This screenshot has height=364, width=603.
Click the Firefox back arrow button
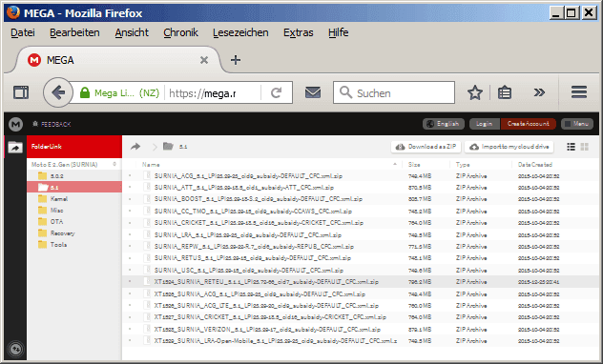[x=58, y=92]
